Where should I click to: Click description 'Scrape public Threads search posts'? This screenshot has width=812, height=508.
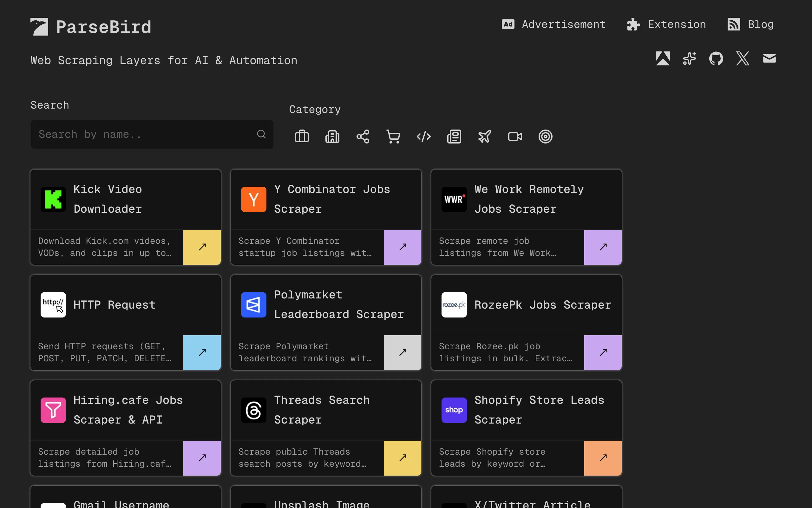tap(302, 458)
